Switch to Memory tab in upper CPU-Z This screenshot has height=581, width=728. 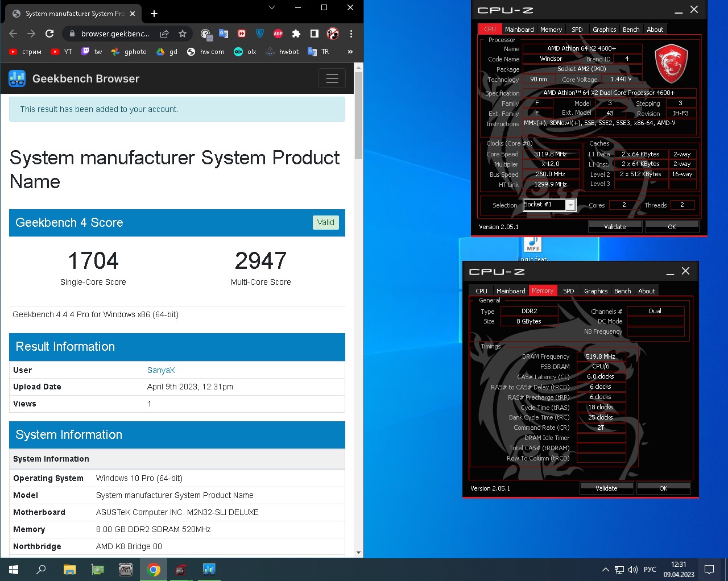click(x=551, y=30)
